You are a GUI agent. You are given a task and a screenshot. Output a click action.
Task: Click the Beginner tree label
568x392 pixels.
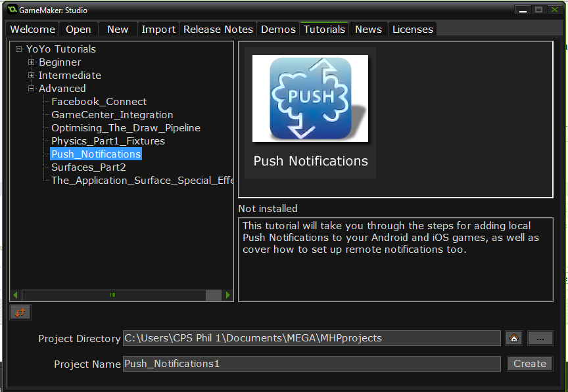pos(60,62)
